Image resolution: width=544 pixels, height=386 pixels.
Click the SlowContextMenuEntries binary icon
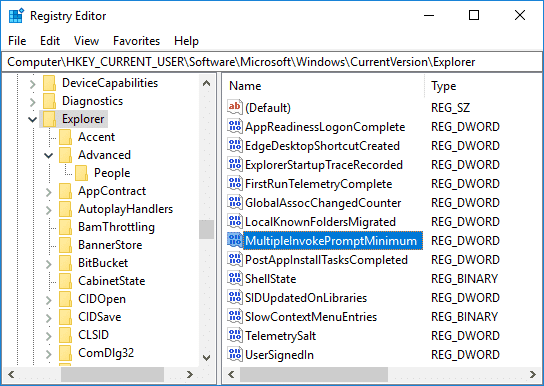pyautogui.click(x=235, y=316)
